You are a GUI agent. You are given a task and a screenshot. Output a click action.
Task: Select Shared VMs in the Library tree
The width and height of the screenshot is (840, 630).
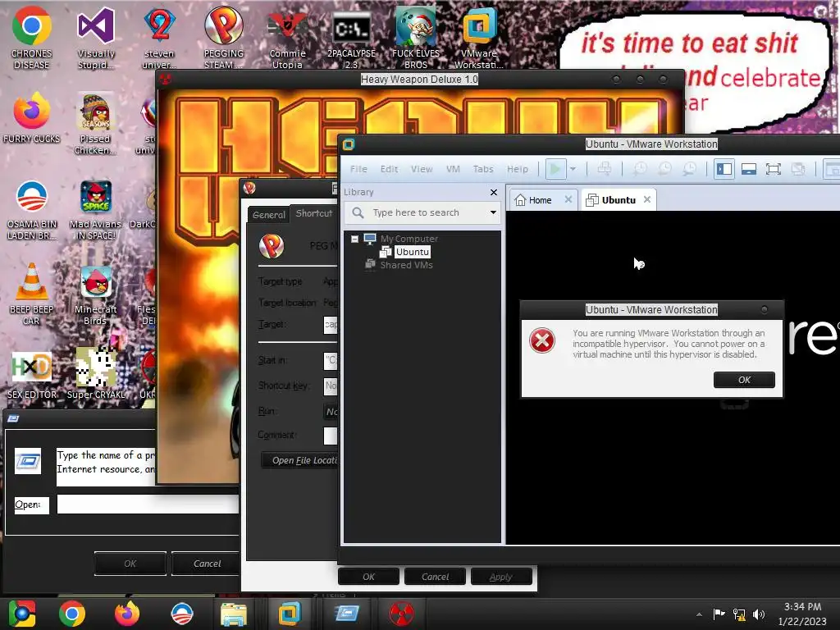(x=406, y=265)
